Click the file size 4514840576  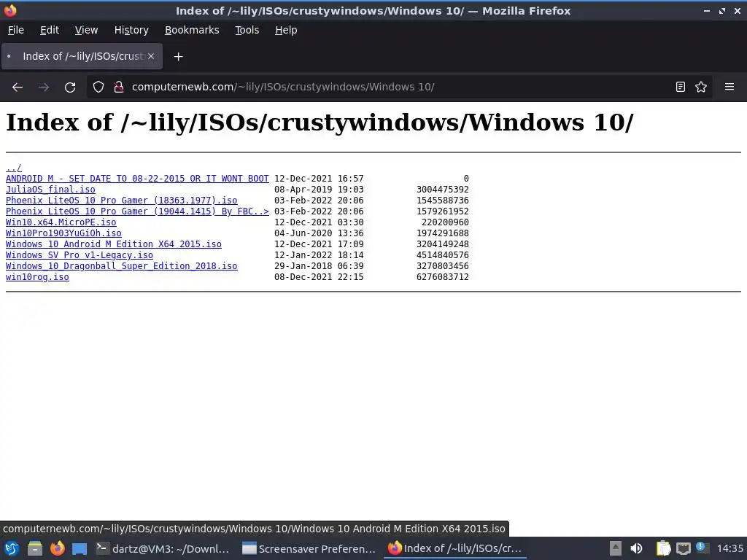443,255
